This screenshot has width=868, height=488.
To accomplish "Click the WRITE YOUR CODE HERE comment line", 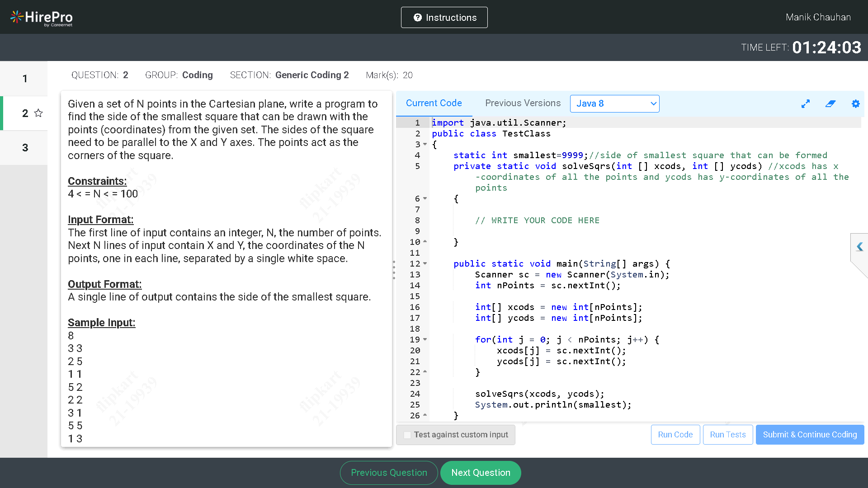I will click(537, 221).
